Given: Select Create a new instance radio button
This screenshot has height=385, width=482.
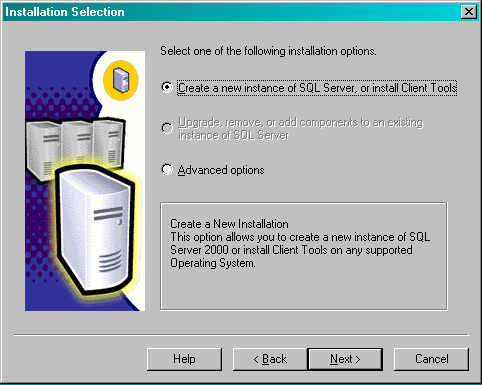Looking at the screenshot, I should coord(167,87).
